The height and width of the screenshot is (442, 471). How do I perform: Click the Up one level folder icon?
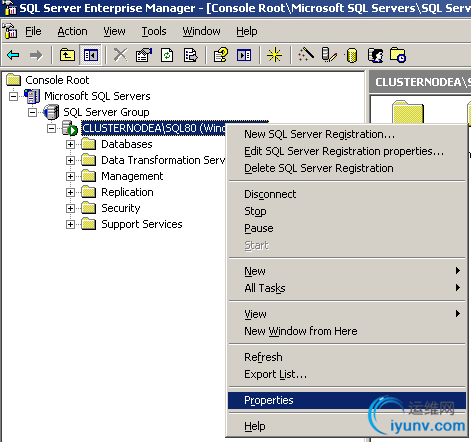click(67, 55)
